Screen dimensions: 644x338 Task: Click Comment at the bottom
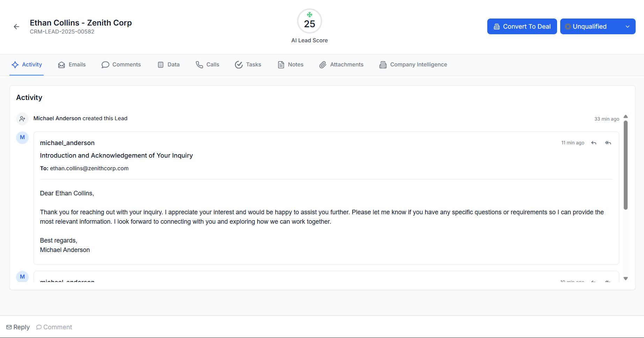click(54, 327)
